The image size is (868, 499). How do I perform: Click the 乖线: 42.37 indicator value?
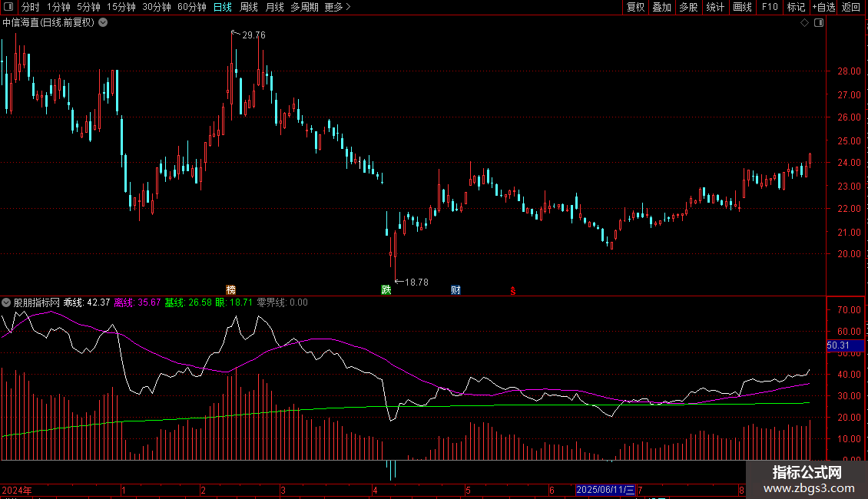click(86, 302)
